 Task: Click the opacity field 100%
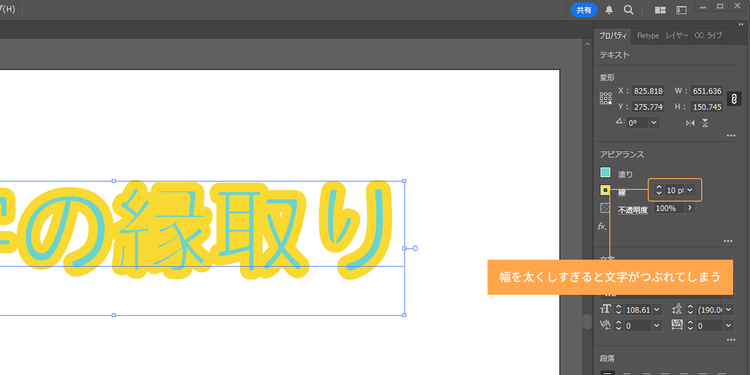pyautogui.click(x=669, y=209)
